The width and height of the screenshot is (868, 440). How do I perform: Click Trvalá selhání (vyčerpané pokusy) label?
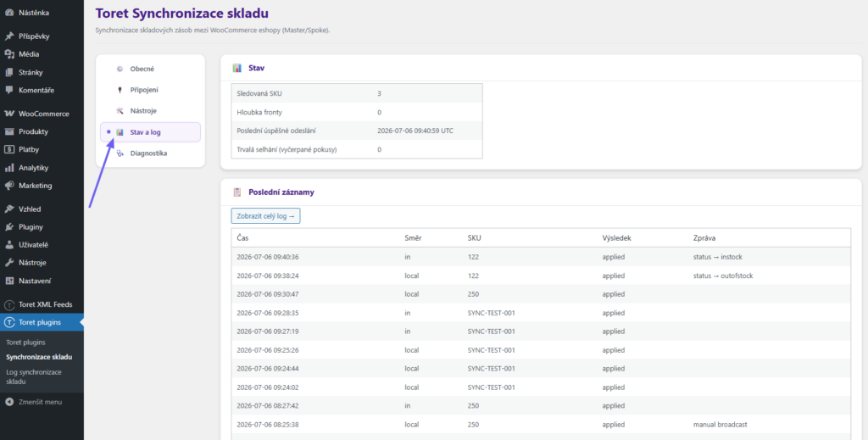click(287, 149)
